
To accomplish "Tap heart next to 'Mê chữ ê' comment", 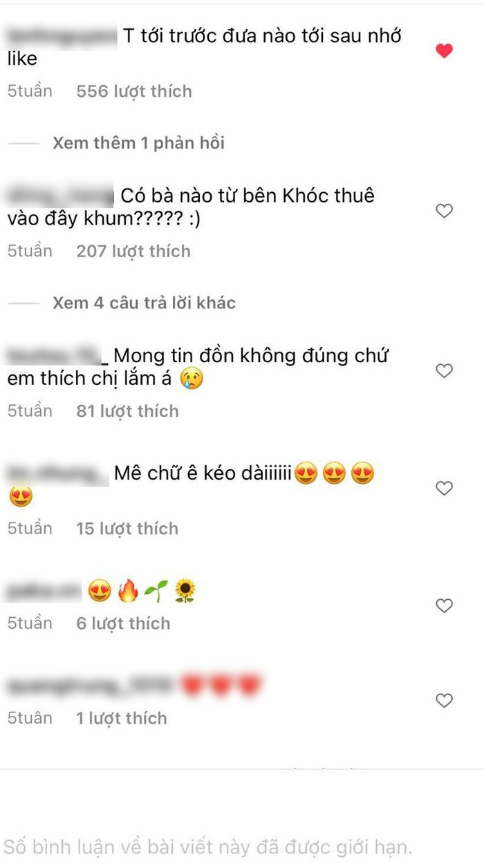I will pos(444,489).
